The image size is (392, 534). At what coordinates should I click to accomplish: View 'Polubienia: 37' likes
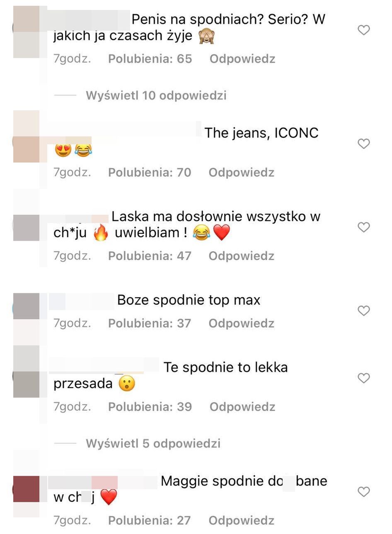coord(150,323)
